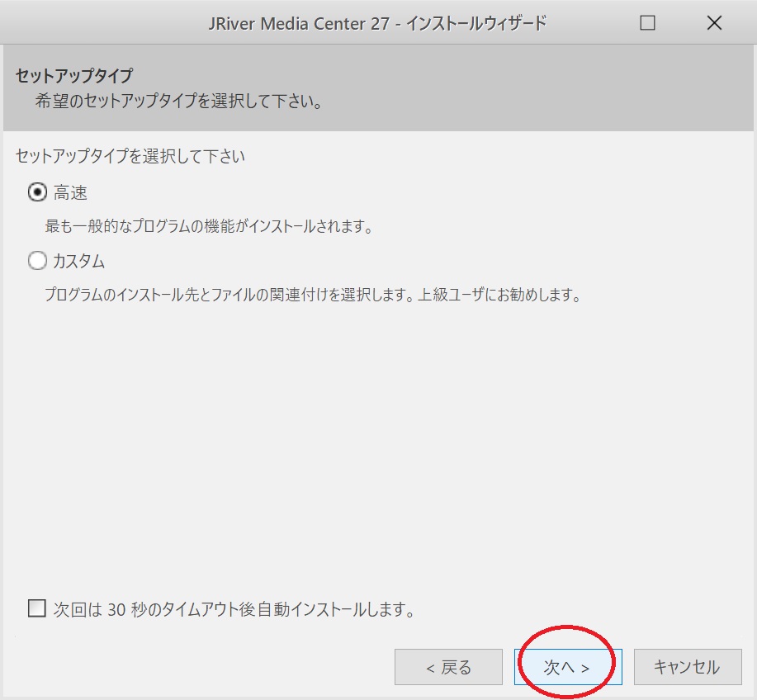This screenshot has width=757, height=700.
Task: Maximize the install wizard window
Action: pyautogui.click(x=647, y=22)
